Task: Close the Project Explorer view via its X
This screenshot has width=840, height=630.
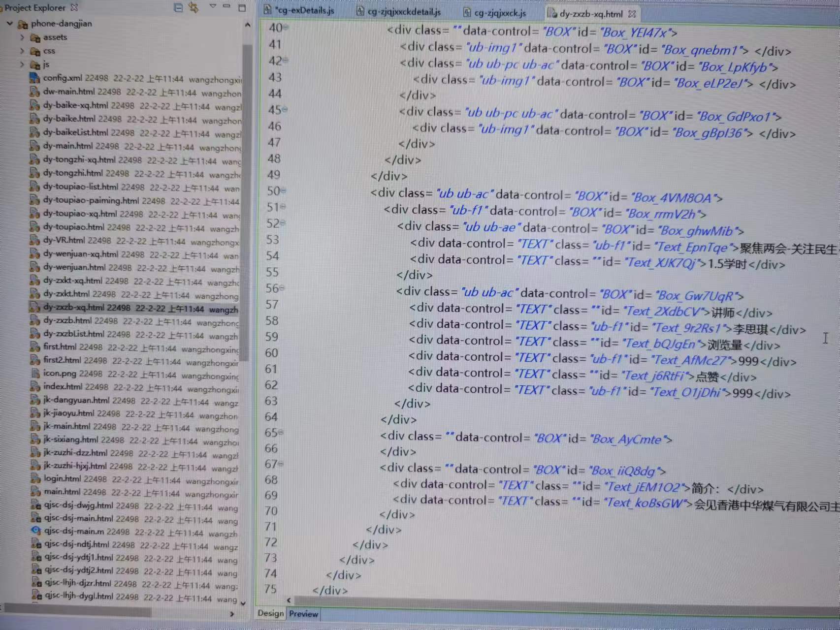Action: (74, 7)
